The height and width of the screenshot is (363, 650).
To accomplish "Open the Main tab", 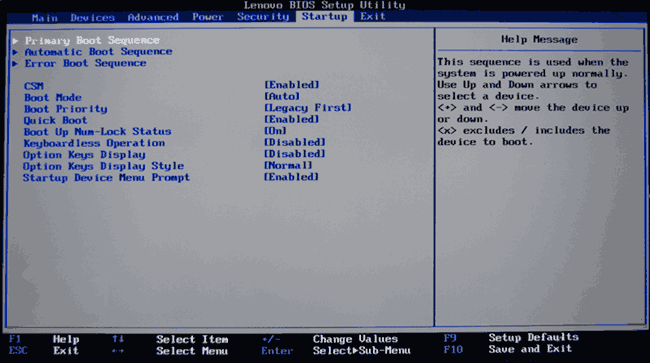I will (45, 17).
